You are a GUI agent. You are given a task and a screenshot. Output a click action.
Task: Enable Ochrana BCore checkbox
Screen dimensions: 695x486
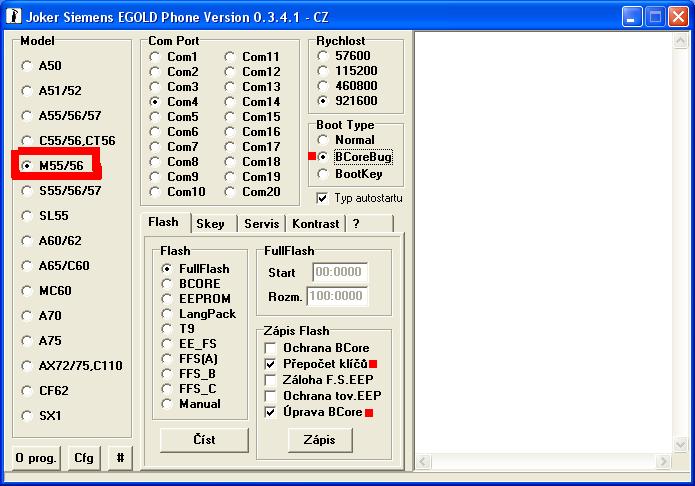coord(270,348)
